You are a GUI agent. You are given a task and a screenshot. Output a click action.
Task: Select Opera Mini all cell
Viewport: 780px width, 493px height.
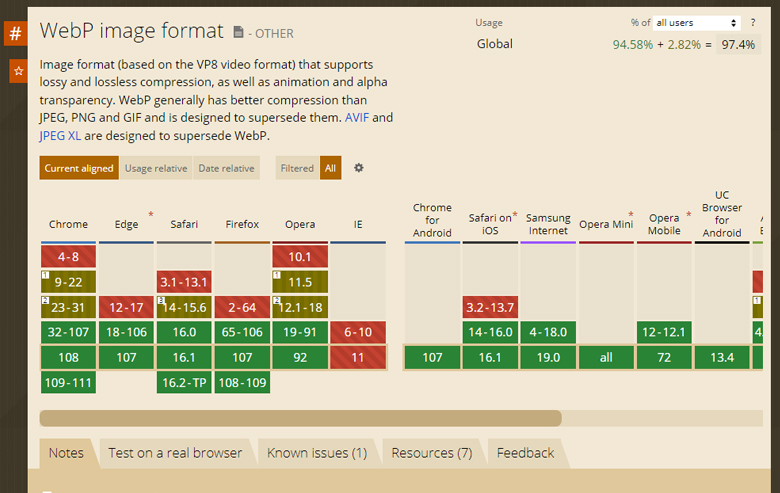pos(606,358)
